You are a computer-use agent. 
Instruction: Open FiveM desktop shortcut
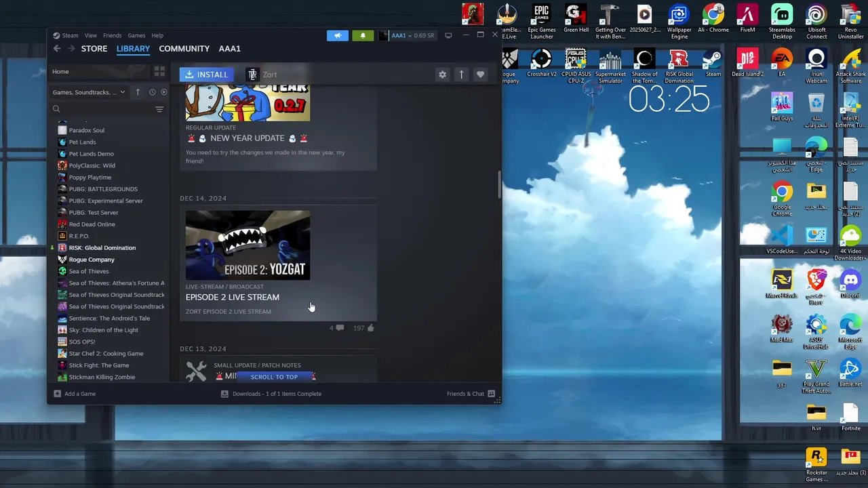coord(747,19)
